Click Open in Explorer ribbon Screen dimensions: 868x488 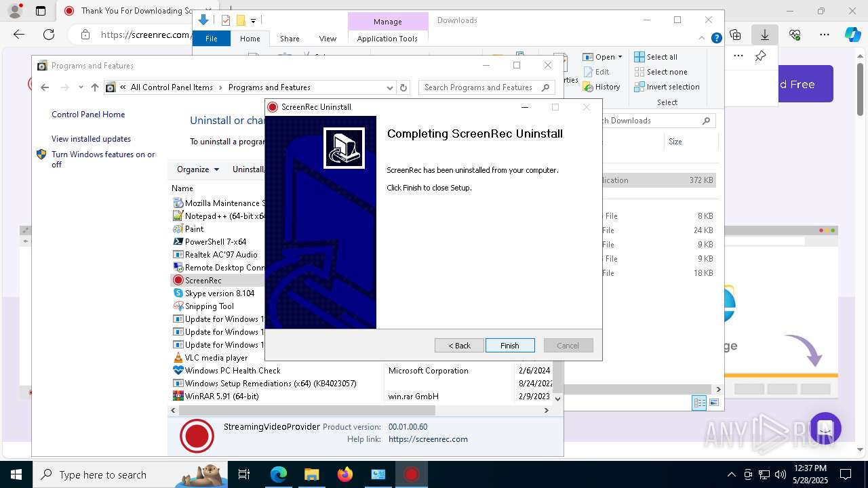coord(602,57)
